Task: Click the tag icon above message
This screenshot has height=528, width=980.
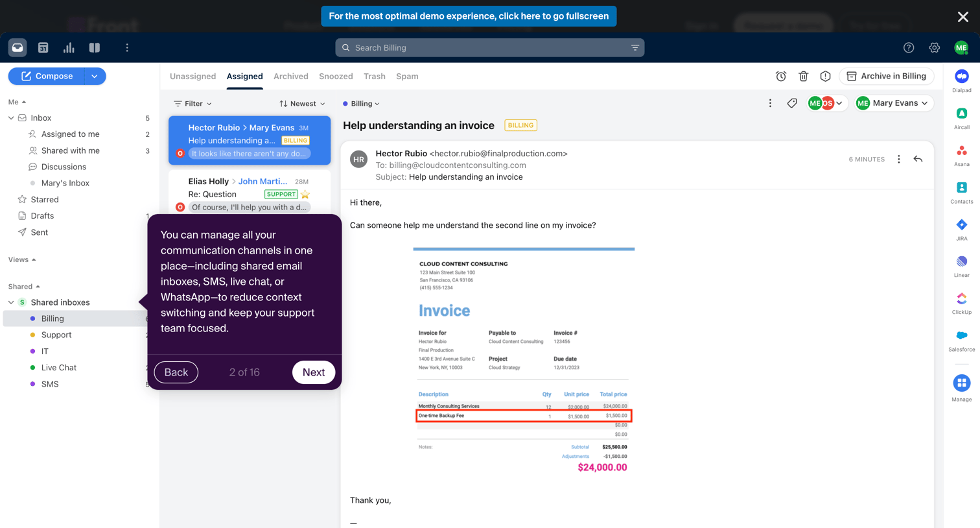Action: (x=792, y=103)
